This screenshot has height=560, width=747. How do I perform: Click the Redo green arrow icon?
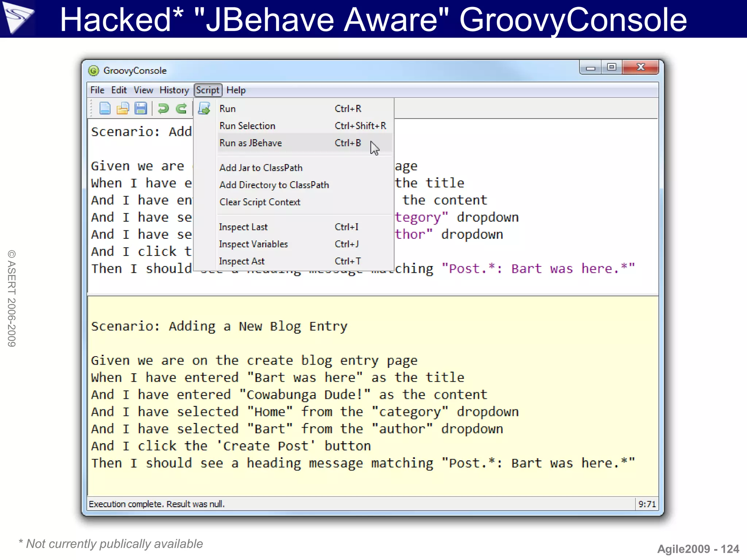(181, 108)
